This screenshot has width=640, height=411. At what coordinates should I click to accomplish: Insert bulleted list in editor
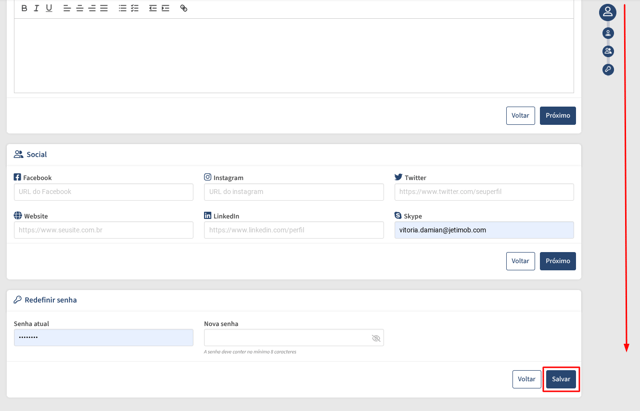122,8
